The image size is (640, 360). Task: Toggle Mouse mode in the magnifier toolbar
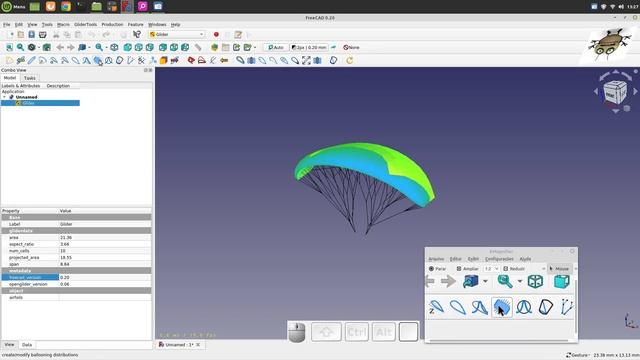[559, 269]
